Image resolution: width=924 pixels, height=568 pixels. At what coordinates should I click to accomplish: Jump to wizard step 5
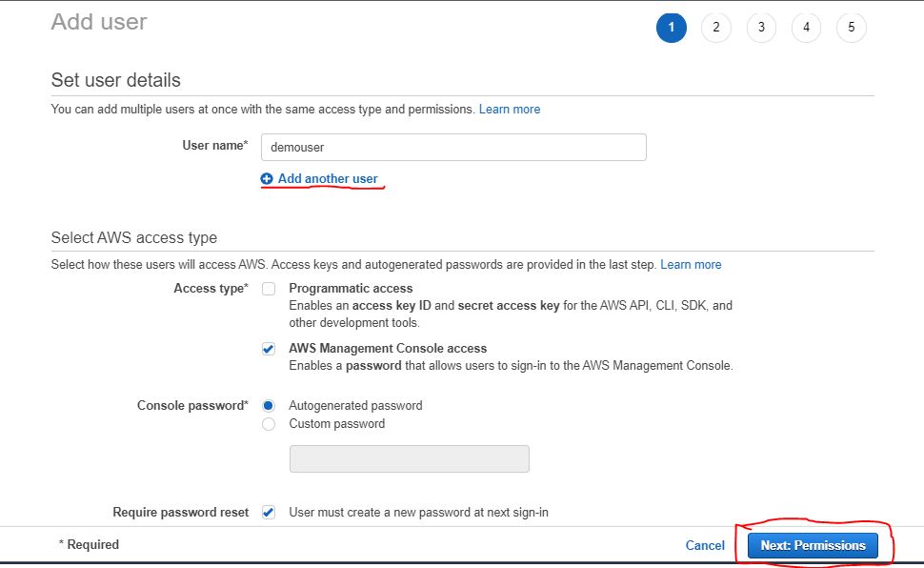852,27
